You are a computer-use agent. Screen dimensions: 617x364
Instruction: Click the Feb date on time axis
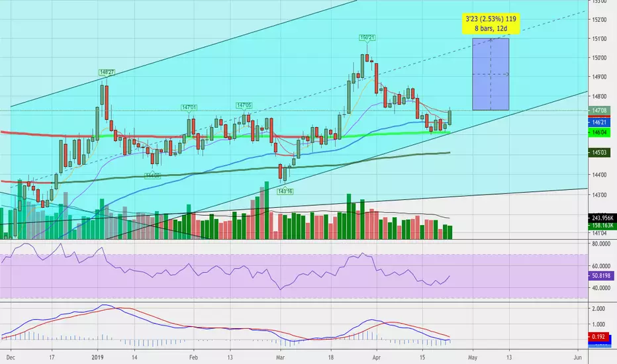click(193, 357)
